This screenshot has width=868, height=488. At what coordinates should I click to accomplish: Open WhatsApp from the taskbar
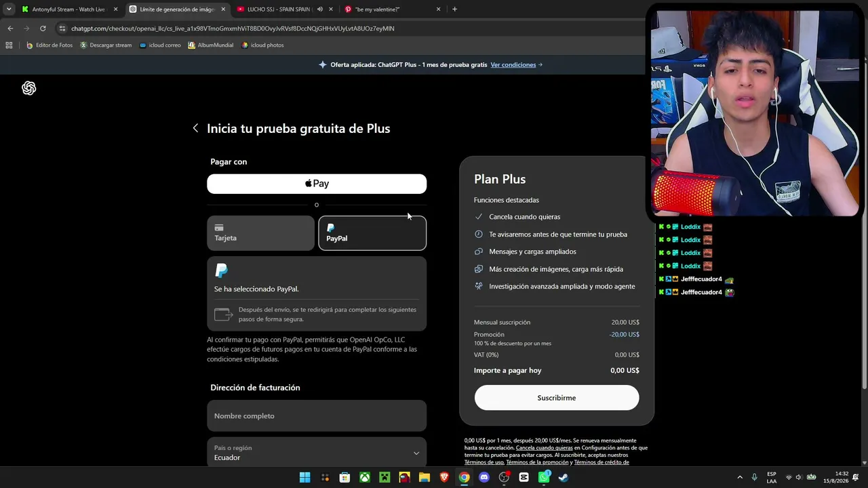(x=544, y=477)
